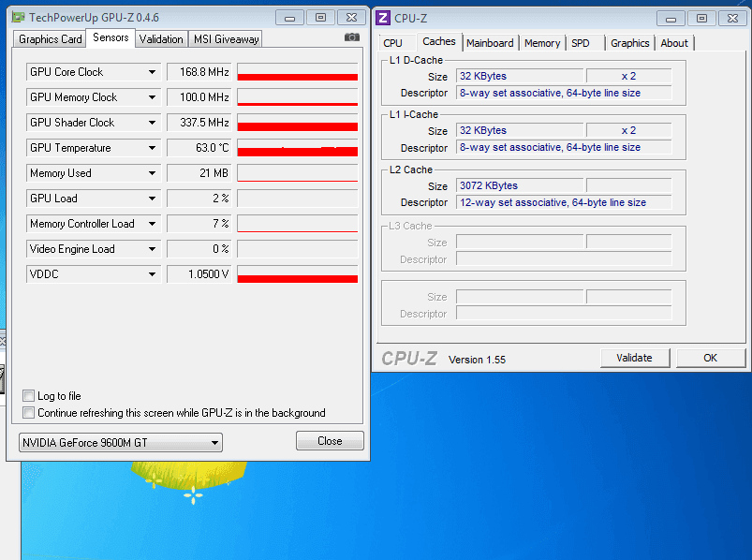Maximize the GPU-Z window
Image resolution: width=752 pixels, height=560 pixels.
[320, 18]
